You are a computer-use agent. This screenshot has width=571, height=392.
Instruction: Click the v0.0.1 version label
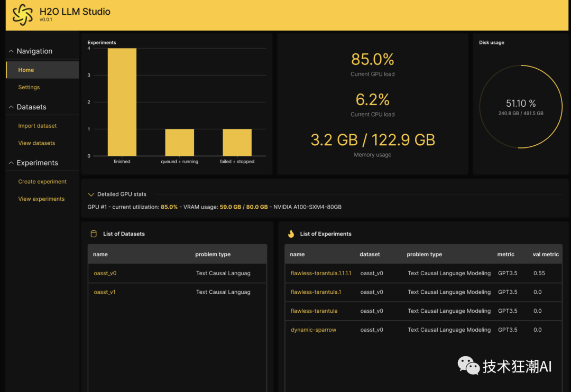pos(46,20)
